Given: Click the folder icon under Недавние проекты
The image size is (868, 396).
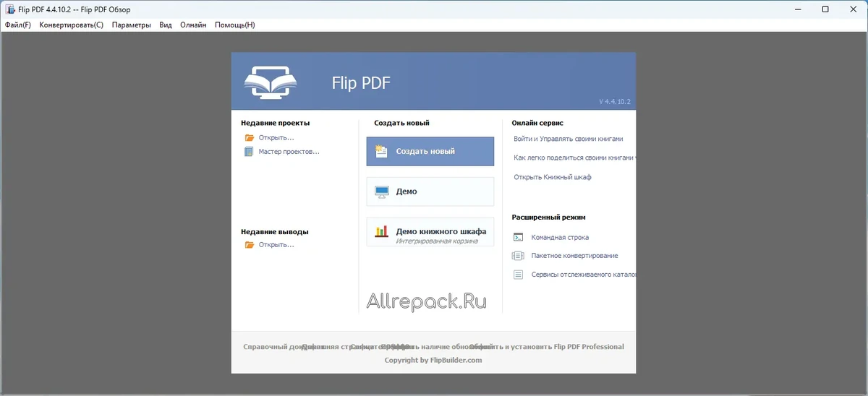Looking at the screenshot, I should 250,137.
